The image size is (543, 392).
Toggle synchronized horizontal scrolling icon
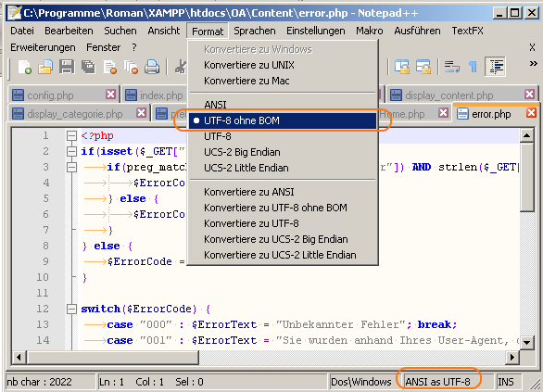(x=423, y=67)
